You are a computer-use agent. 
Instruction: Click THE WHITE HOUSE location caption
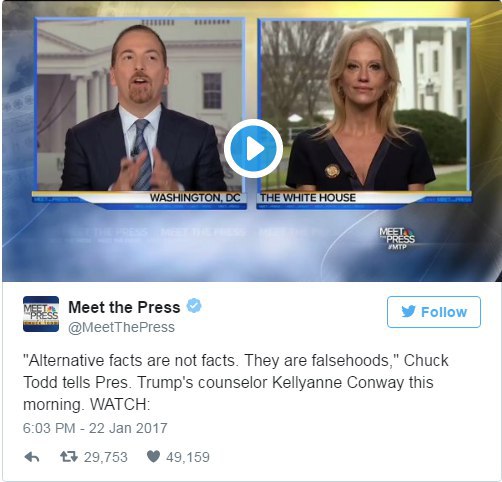308,198
